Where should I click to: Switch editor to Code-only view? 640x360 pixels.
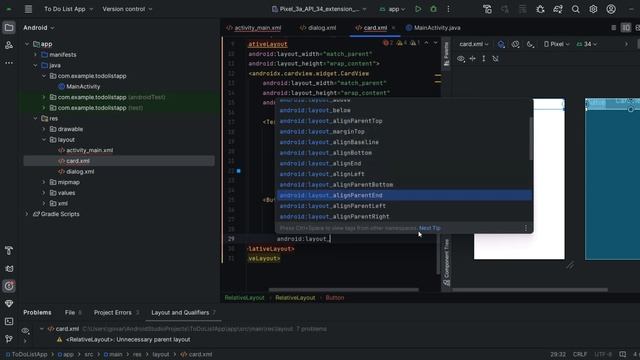click(x=613, y=28)
